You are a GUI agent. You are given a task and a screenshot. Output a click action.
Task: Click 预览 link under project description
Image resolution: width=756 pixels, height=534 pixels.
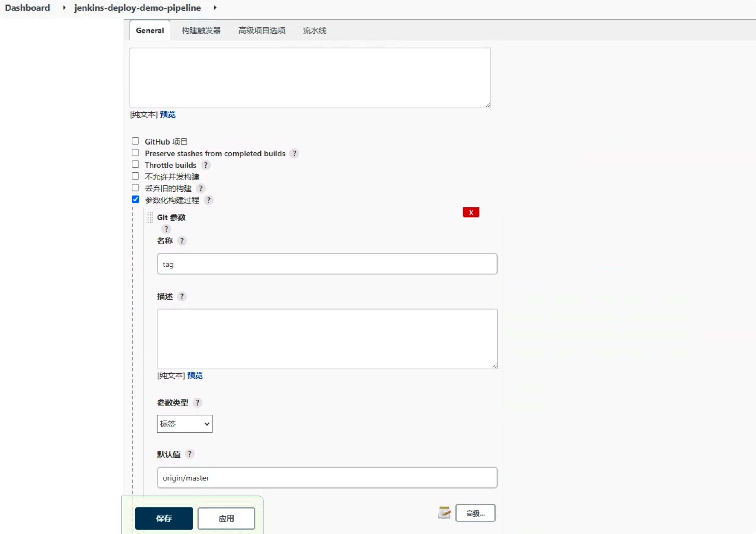pos(167,114)
